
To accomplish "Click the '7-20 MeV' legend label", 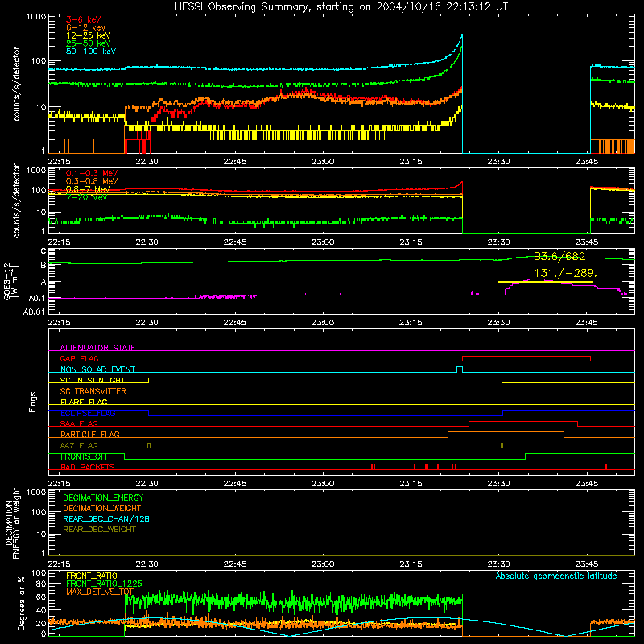I will tap(86, 197).
